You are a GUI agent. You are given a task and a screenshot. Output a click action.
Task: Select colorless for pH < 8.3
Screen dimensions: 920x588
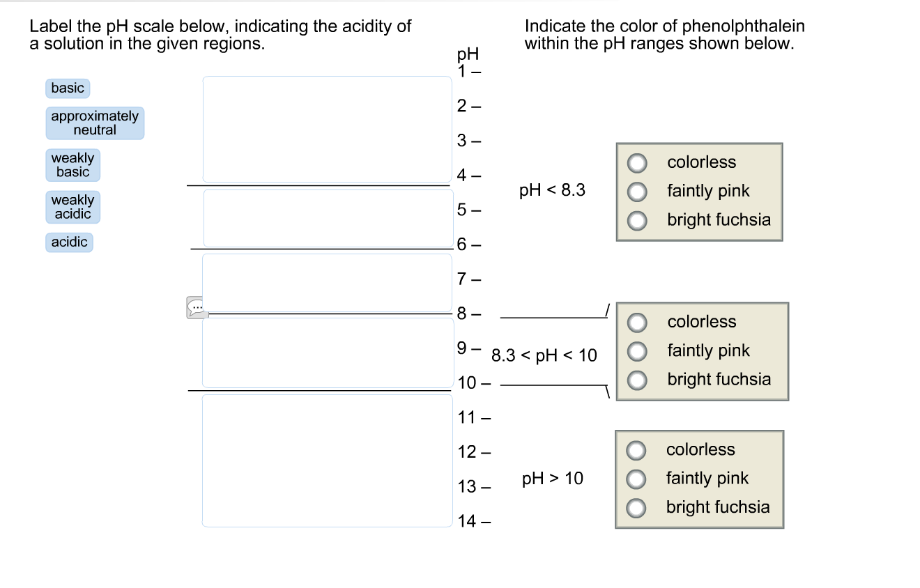click(636, 162)
